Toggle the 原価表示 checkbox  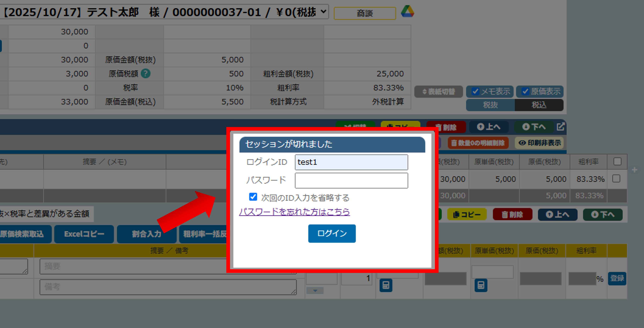pyautogui.click(x=525, y=91)
